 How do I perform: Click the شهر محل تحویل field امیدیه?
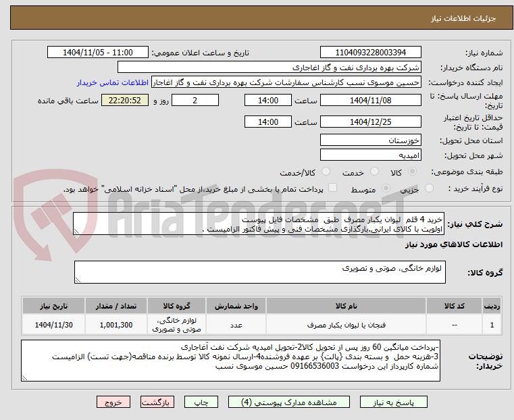[370, 155]
